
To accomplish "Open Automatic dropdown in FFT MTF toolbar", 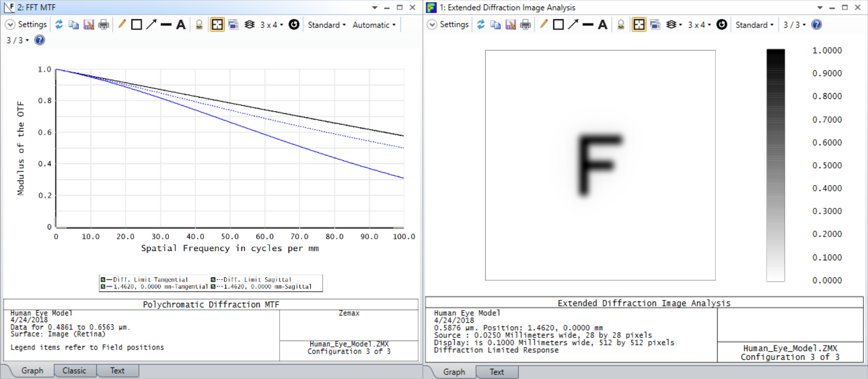I will click(x=374, y=25).
